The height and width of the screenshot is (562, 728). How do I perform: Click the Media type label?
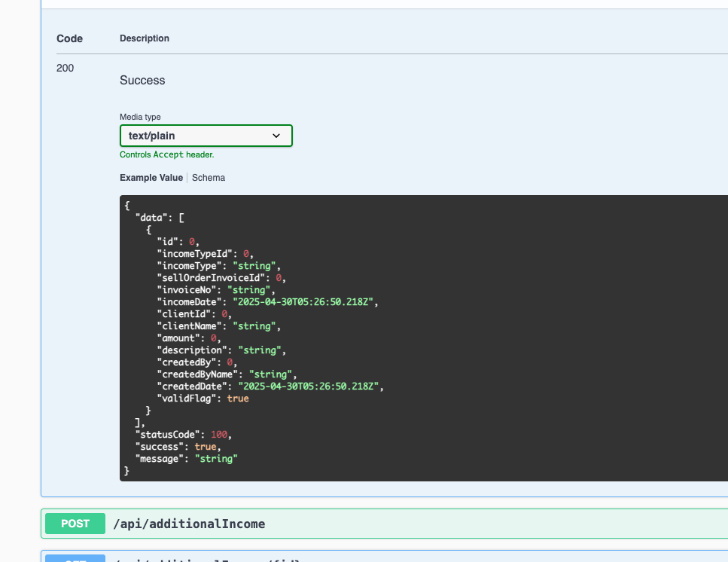140,117
